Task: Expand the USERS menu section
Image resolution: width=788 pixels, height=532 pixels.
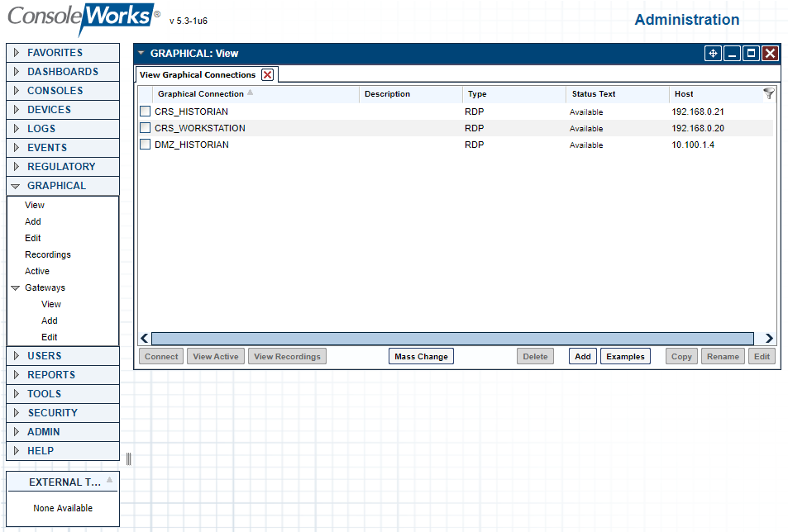Action: (x=63, y=356)
